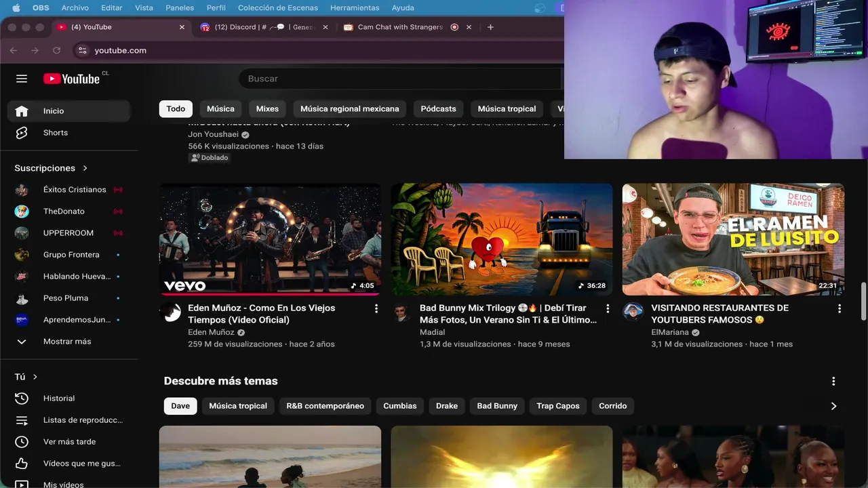Click the YouTube logo

click(72, 79)
